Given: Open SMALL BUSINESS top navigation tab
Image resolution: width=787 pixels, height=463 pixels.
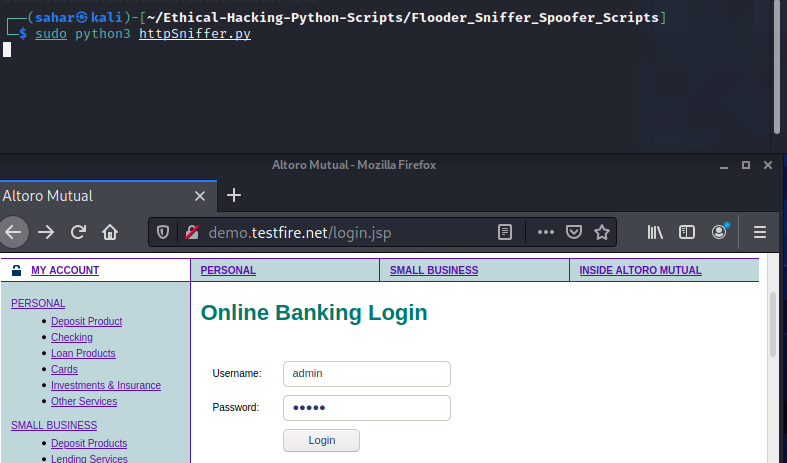Looking at the screenshot, I should click(434, 270).
